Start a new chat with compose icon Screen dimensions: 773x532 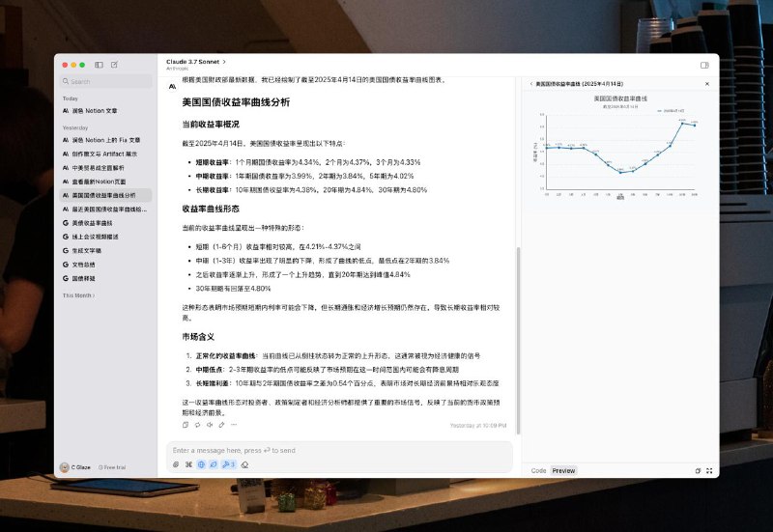pyautogui.click(x=115, y=65)
